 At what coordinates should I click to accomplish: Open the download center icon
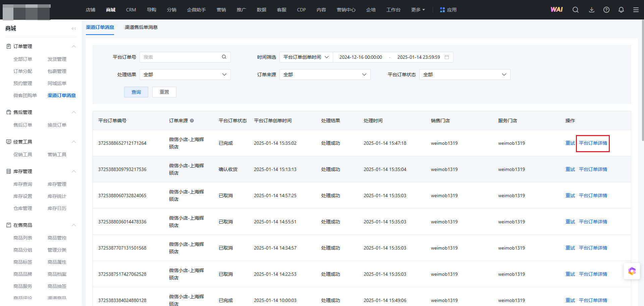pos(592,10)
